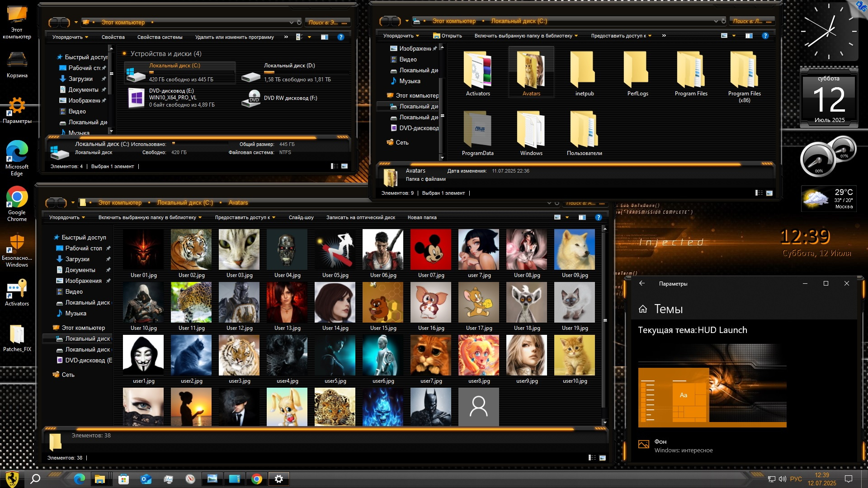Switch to details view in Local Disk C status bar
Image resolution: width=868 pixels, height=488 pixels.
[759, 193]
